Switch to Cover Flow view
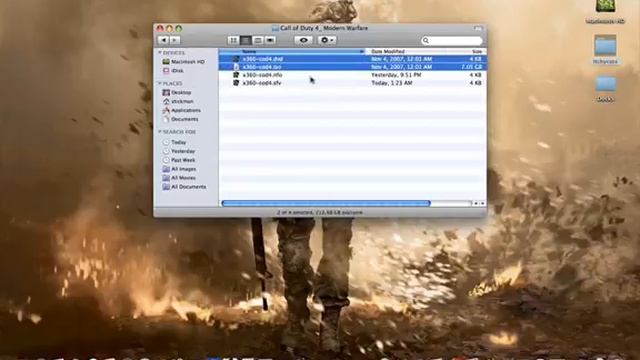640x360 pixels. point(270,40)
